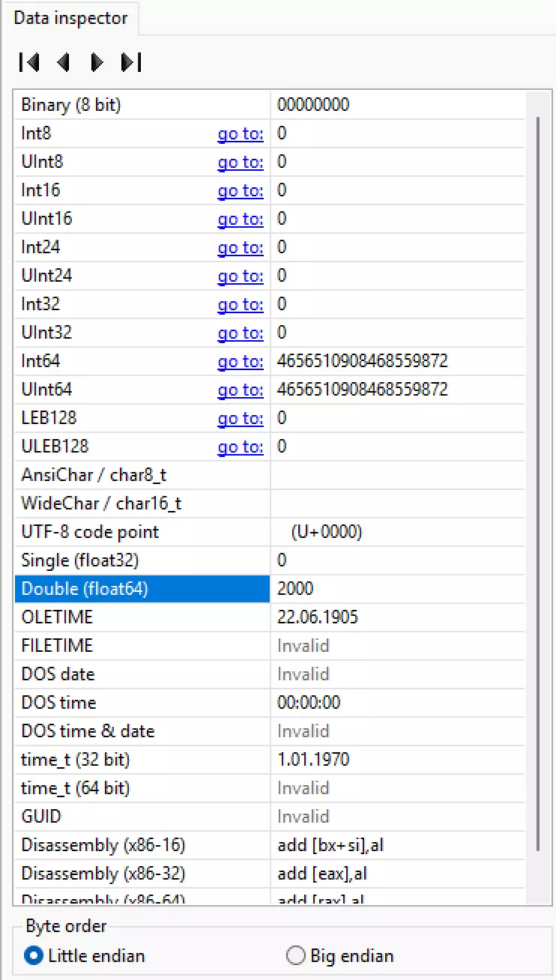The width and height of the screenshot is (556, 980).
Task: Click the Binary (8 bit) value field
Action: [397, 105]
